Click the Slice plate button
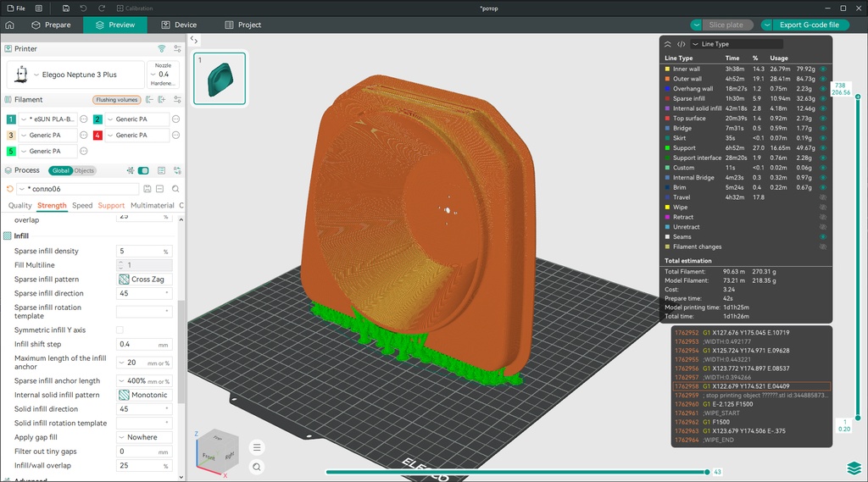The width and height of the screenshot is (868, 482). point(726,25)
